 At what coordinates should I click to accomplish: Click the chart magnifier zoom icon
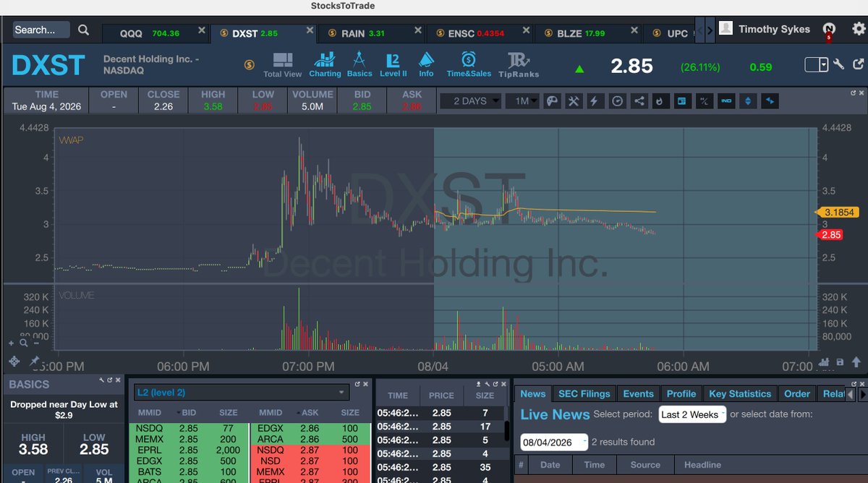24,343
